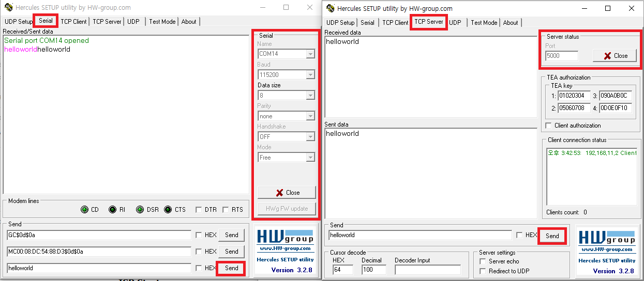
Task: Click the HW group logo in Serial window
Action: pos(285,237)
